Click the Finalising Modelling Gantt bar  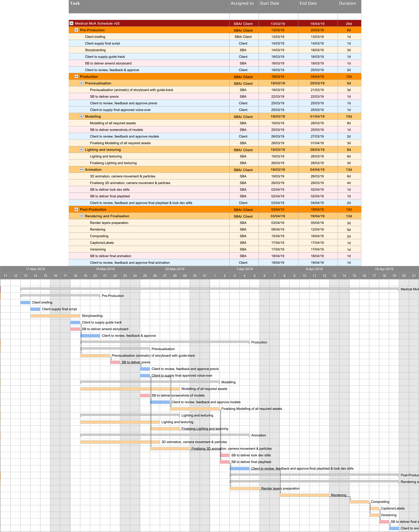195,409
